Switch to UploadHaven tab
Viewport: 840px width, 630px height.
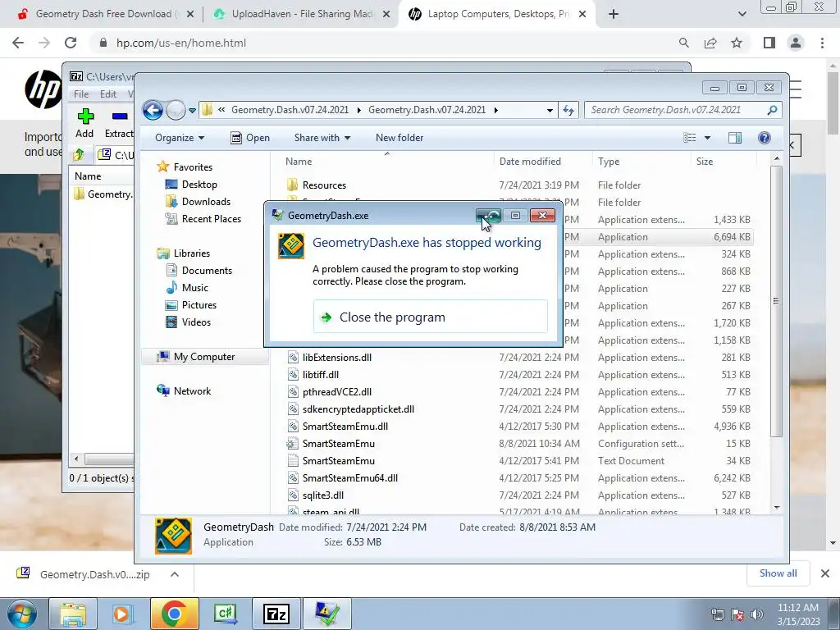tap(302, 14)
